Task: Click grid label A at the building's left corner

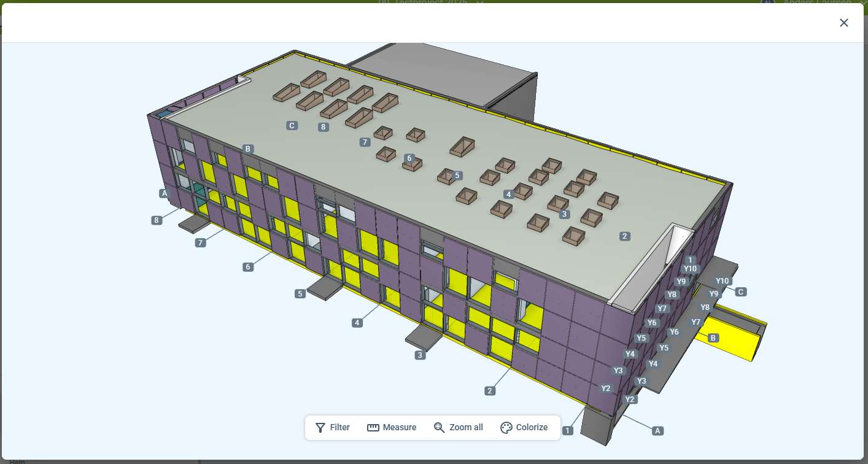Action: click(x=164, y=193)
